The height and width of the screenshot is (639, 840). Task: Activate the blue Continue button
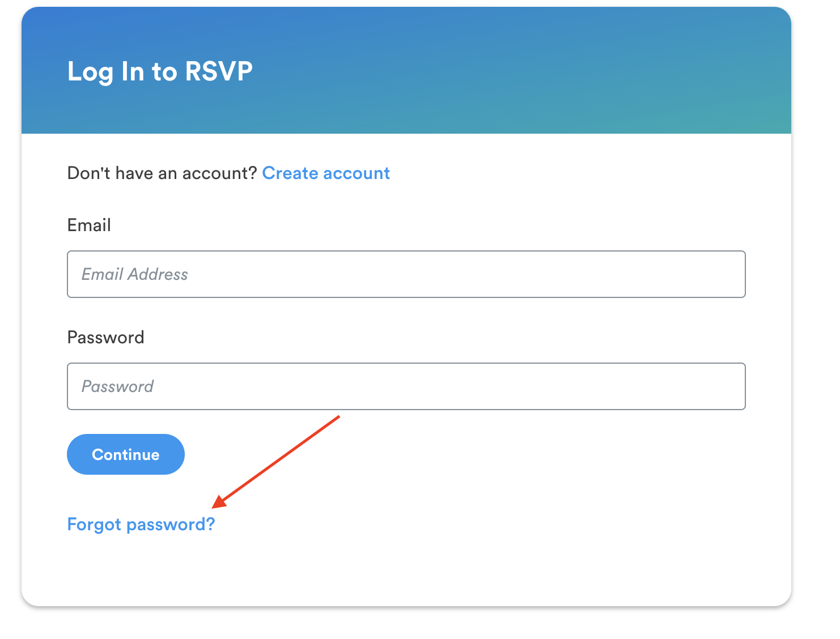pyautogui.click(x=125, y=454)
